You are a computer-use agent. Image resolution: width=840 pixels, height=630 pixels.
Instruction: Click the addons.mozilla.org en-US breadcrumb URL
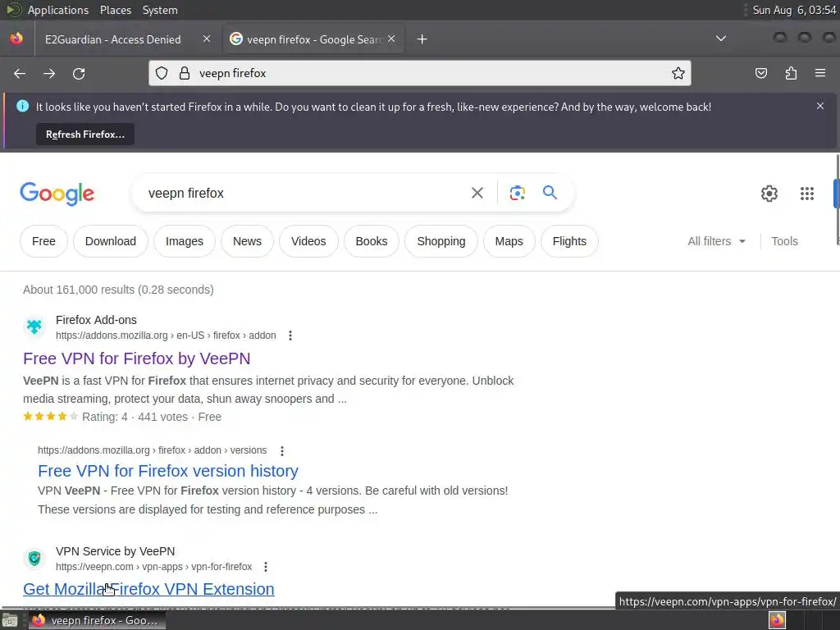tap(166, 336)
